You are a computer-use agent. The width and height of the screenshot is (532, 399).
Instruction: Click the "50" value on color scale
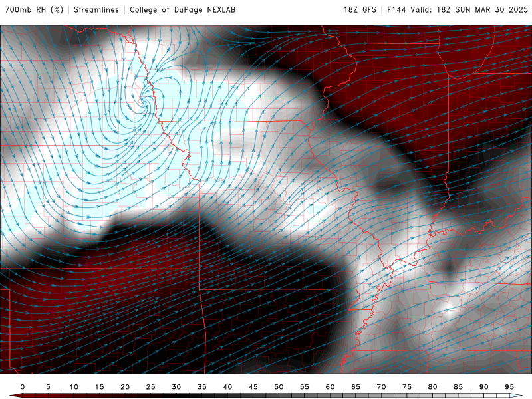point(279,387)
